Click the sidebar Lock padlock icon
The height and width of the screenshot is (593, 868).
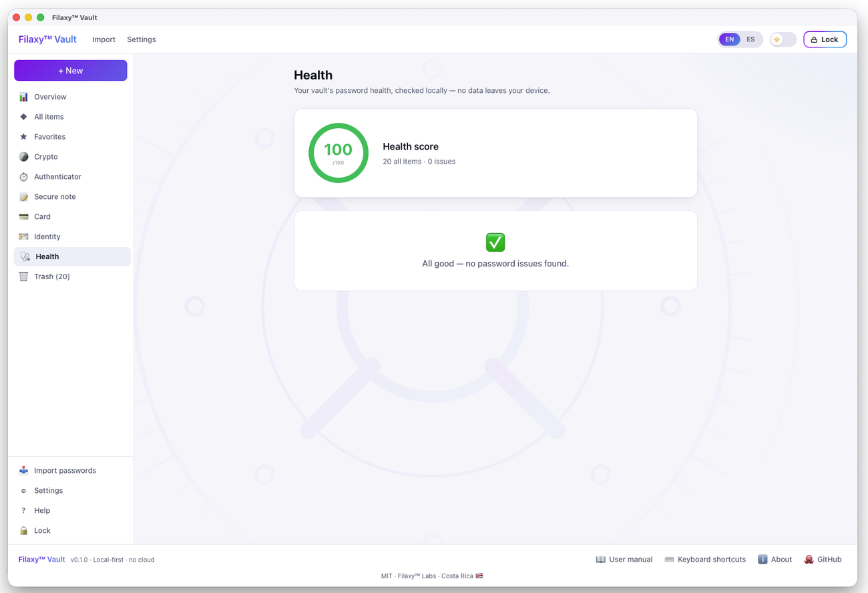point(23,531)
